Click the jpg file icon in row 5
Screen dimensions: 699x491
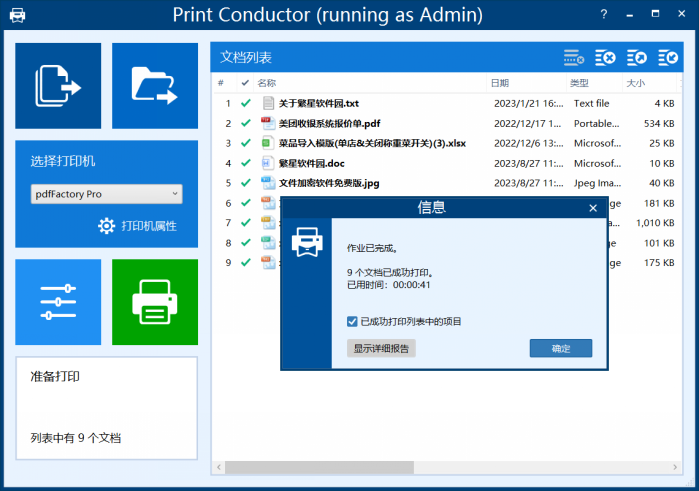[x=268, y=183]
